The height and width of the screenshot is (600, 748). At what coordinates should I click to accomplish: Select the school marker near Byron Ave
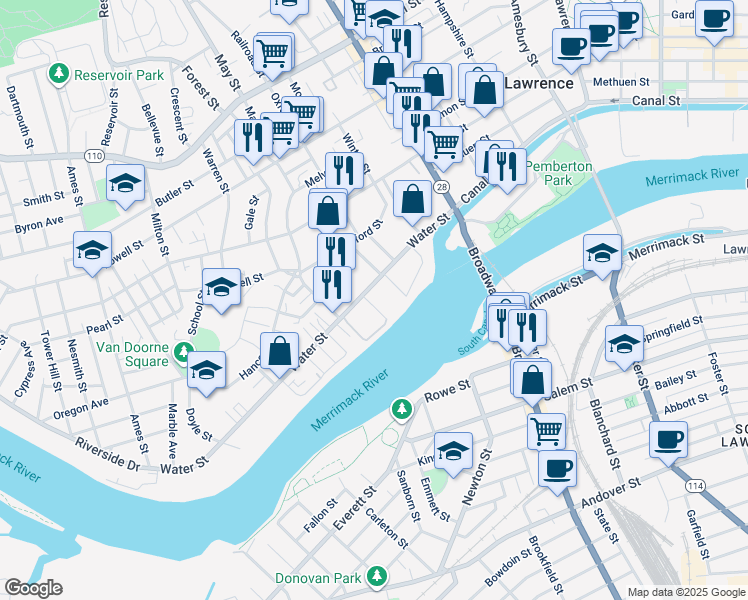(x=93, y=251)
